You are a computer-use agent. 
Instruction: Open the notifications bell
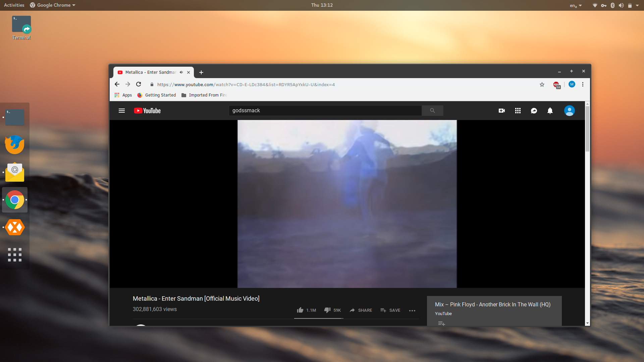(550, 111)
